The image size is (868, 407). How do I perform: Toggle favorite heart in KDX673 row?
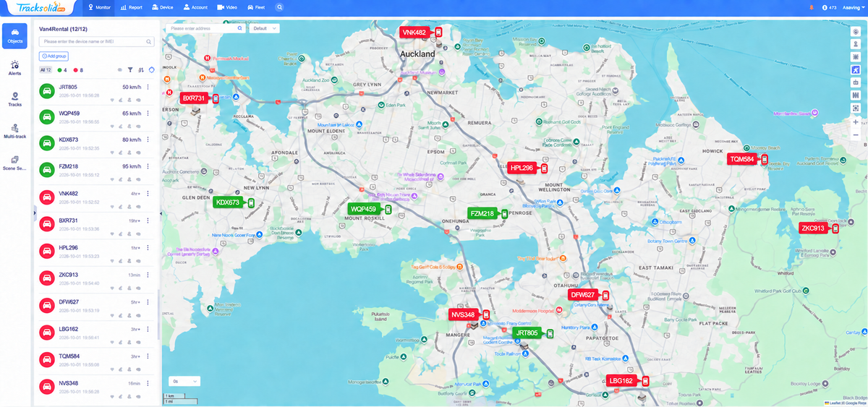(x=112, y=153)
